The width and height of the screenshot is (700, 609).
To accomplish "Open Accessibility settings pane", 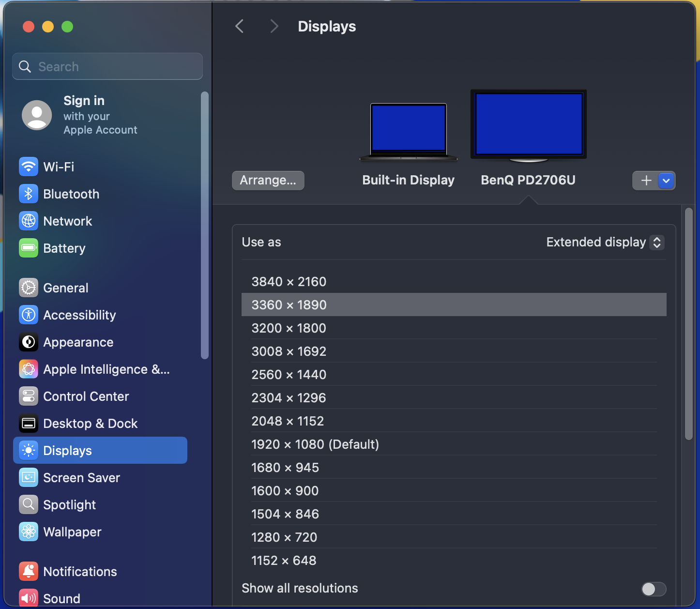I will point(100,315).
